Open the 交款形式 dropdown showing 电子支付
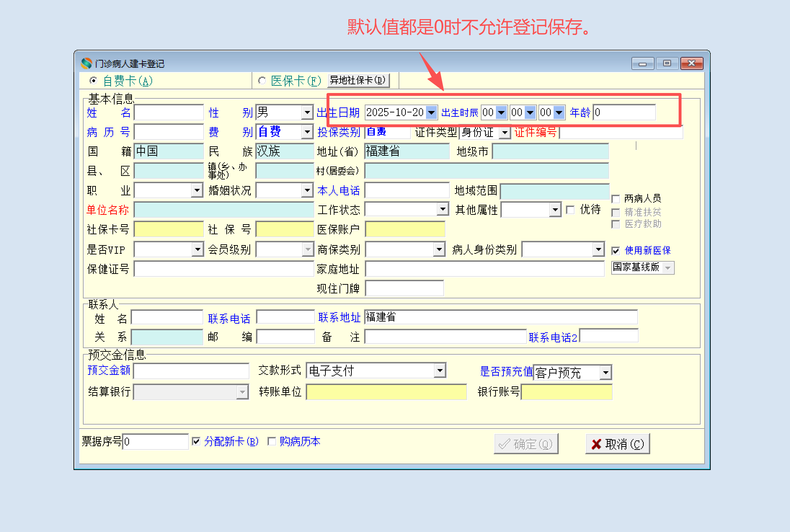Viewport: 790px width, 532px height. [440, 371]
